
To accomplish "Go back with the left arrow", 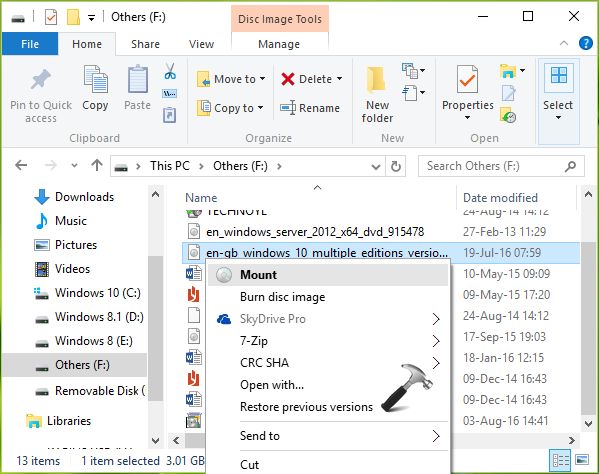I will point(21,165).
